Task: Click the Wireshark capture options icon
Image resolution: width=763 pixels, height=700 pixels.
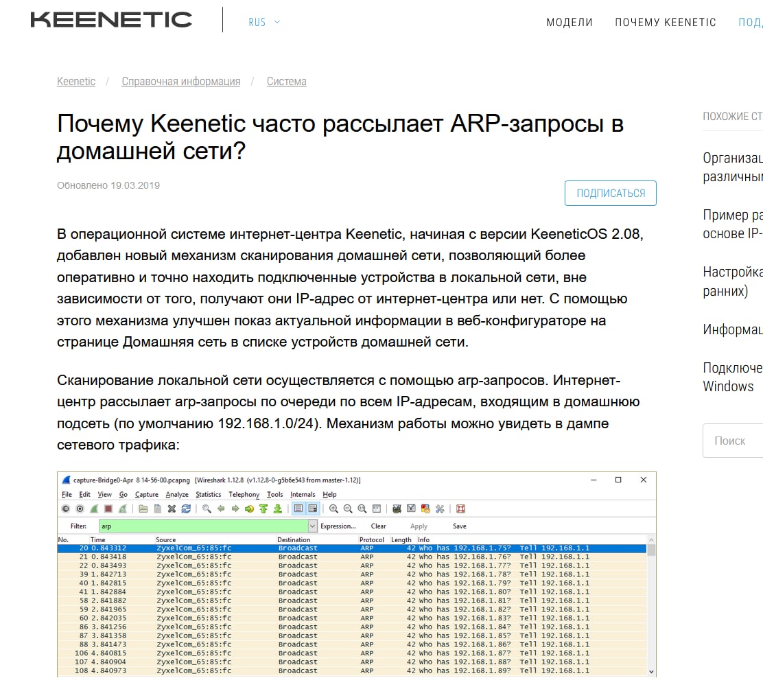Action: pyautogui.click(x=80, y=509)
